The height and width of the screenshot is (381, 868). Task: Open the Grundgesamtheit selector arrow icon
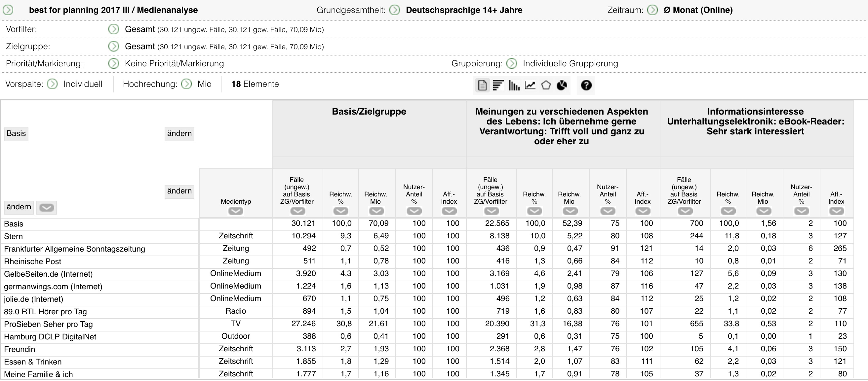coord(395,10)
